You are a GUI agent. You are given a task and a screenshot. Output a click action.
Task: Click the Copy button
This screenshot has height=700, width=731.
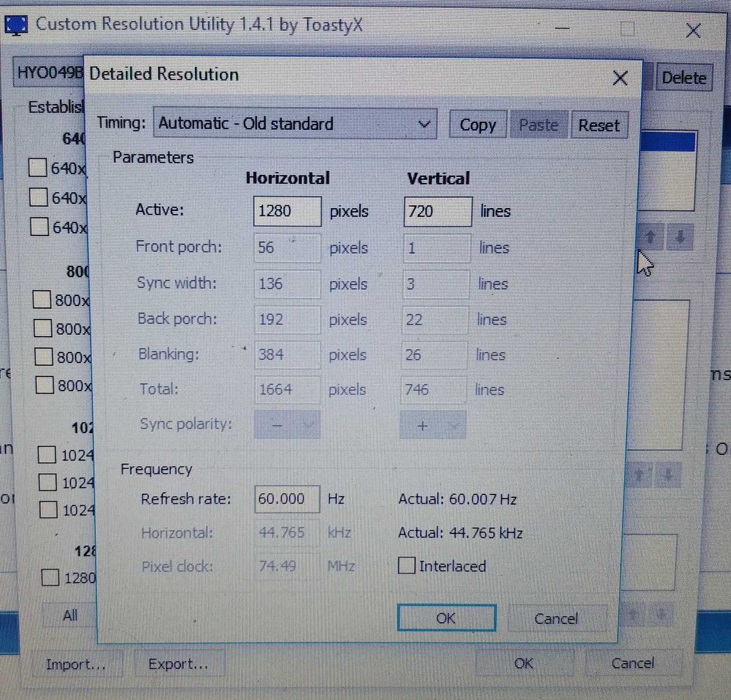[x=478, y=125]
